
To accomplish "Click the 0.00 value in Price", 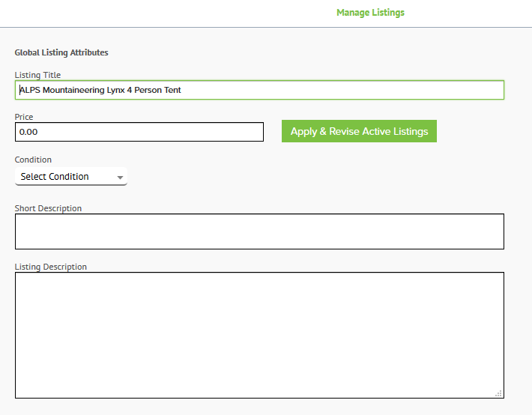I will (x=28, y=132).
